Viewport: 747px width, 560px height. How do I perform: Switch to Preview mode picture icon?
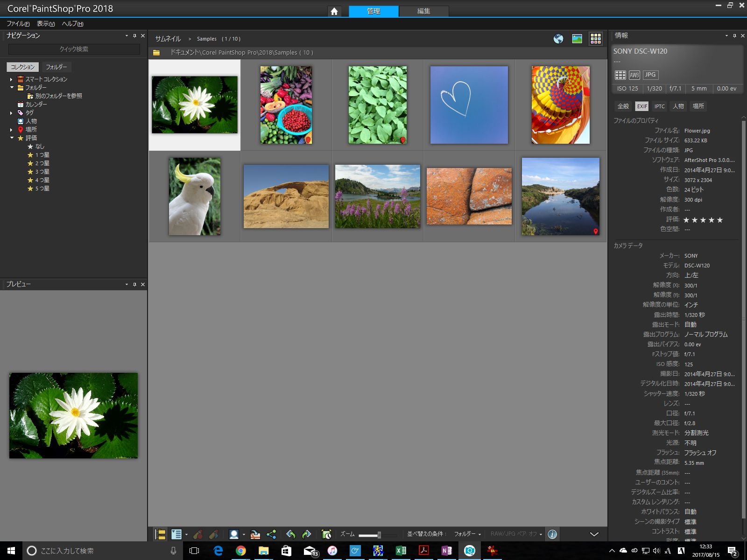[577, 39]
